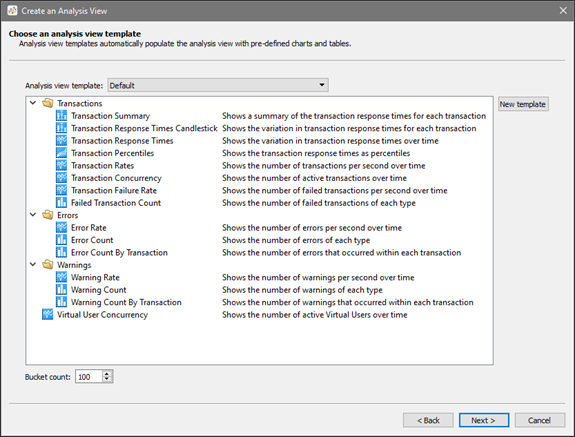
Task: Go back with the Back button
Action: point(428,420)
